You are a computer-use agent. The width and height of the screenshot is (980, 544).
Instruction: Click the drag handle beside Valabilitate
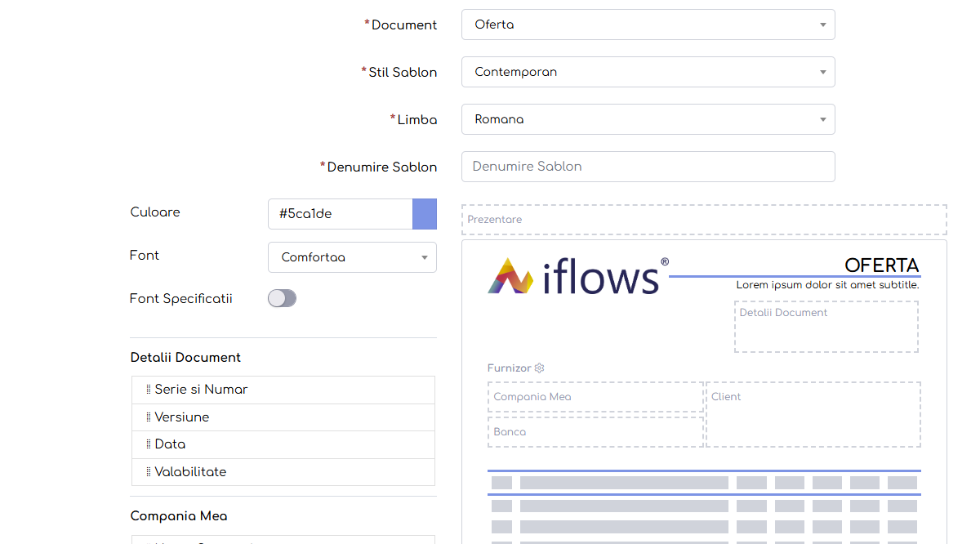148,472
